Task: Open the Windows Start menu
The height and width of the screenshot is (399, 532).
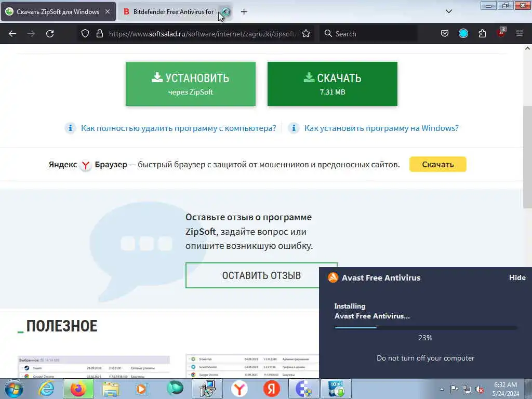Action: pyautogui.click(x=14, y=389)
